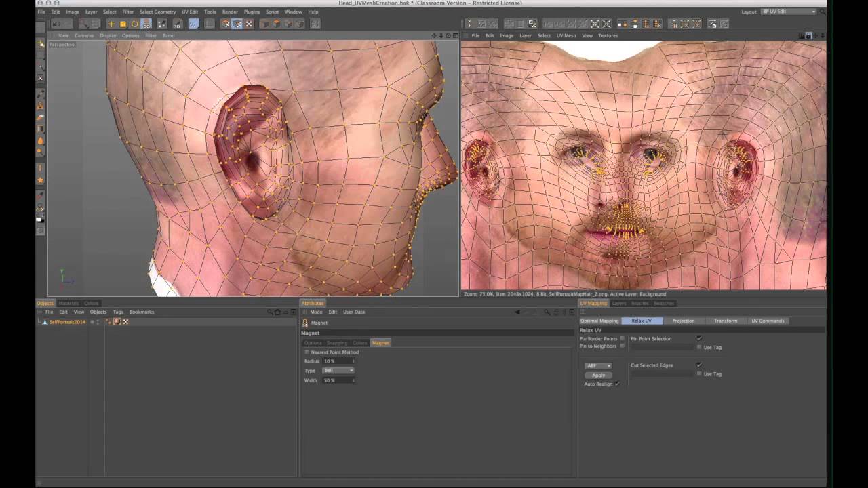
Task: Open the Cameras menu in perspective view
Action: 84,35
